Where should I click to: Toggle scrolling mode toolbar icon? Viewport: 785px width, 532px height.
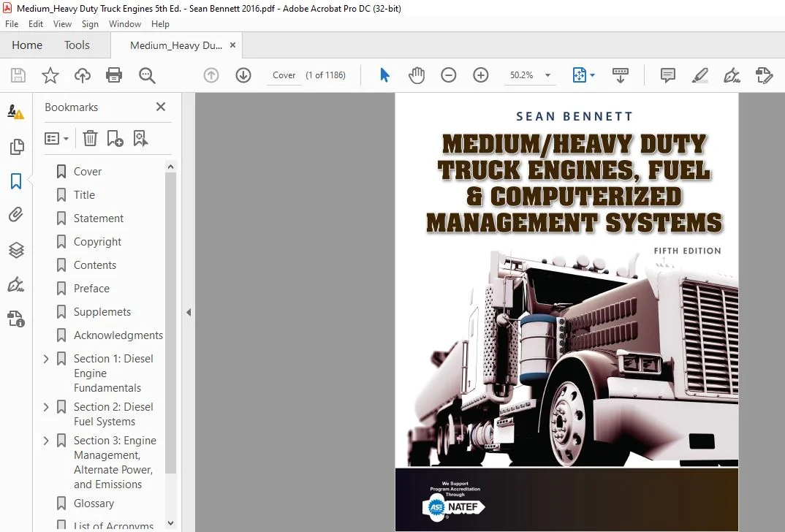tap(621, 75)
